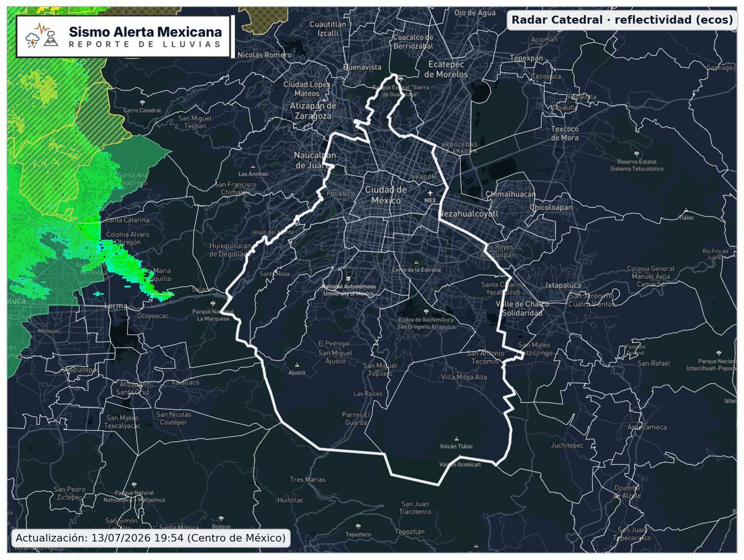This screenshot has width=744, height=560.
Task: Click the Iztaccíhuatl-Popoca national park icon
Action: [x=719, y=352]
